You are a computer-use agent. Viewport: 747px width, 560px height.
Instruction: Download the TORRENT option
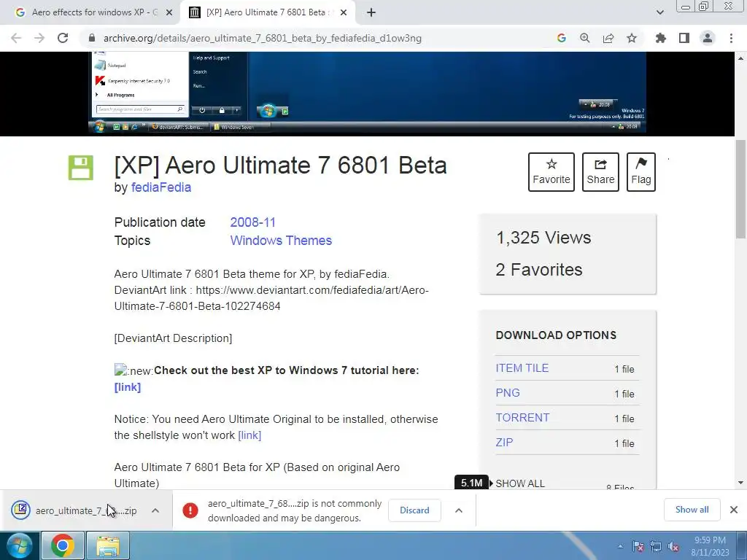pyautogui.click(x=522, y=418)
